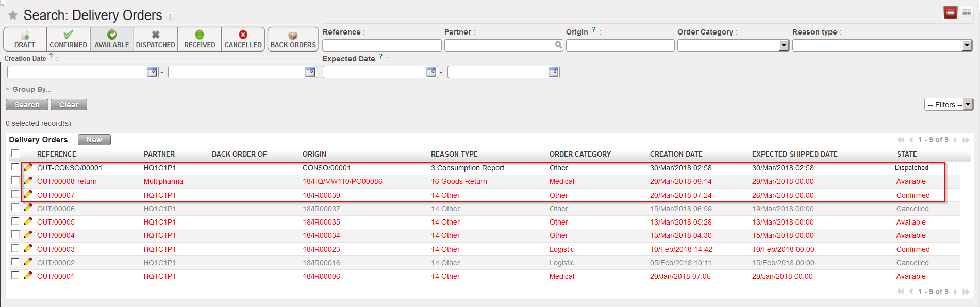Apply the Back Orders filter

point(293,39)
